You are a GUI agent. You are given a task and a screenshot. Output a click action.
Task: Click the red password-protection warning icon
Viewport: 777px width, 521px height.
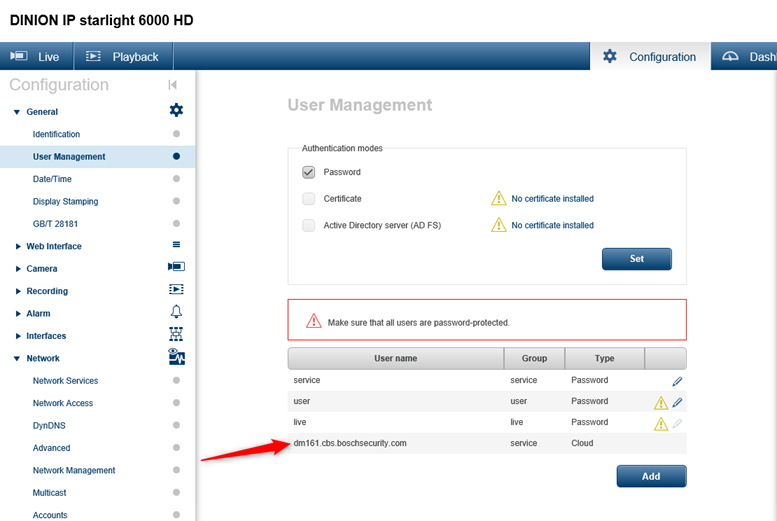coord(314,321)
